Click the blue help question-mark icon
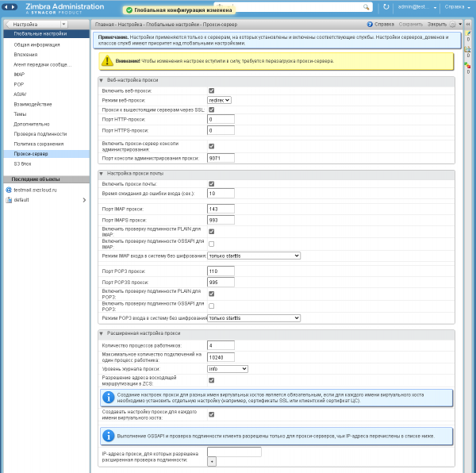Image resolution: width=476 pixels, height=473 pixels. coord(370,25)
